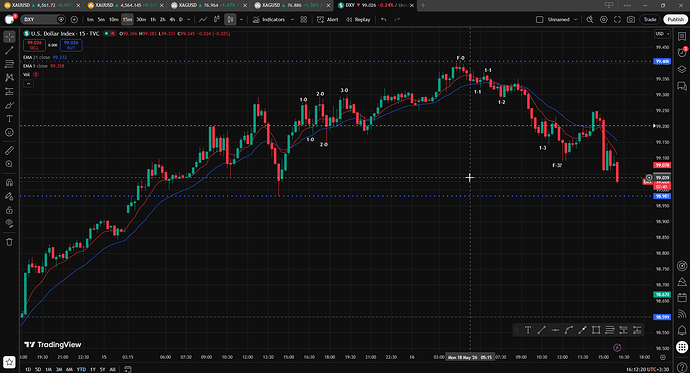Click the blue BUY price button
This screenshot has height=373, width=690.
point(71,45)
